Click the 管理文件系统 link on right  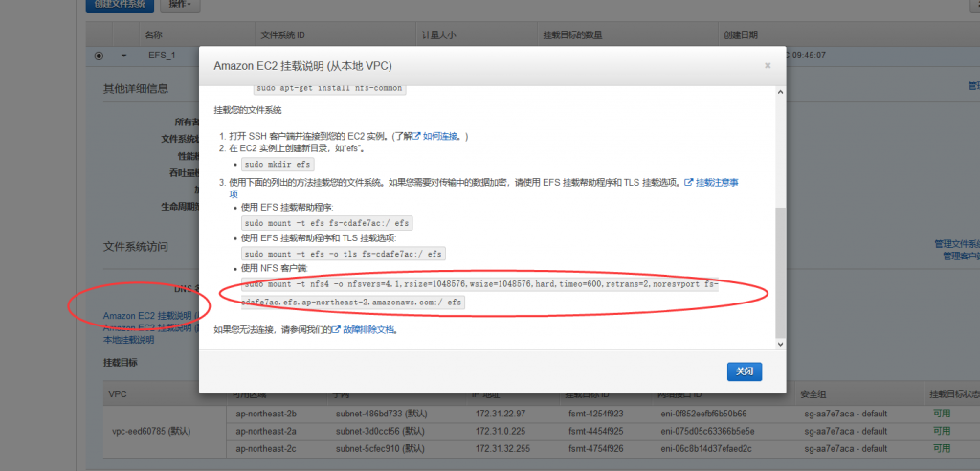click(x=957, y=244)
